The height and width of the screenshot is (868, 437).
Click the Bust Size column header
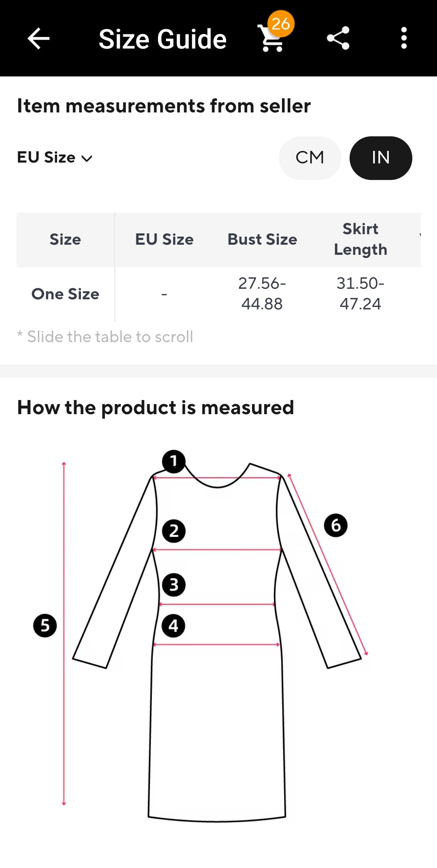[262, 239]
